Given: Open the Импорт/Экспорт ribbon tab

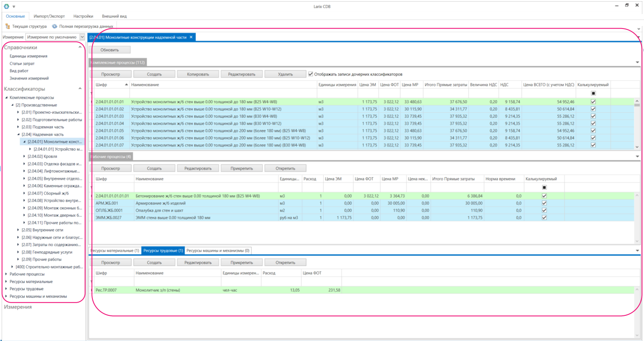Looking at the screenshot, I should click(49, 16).
